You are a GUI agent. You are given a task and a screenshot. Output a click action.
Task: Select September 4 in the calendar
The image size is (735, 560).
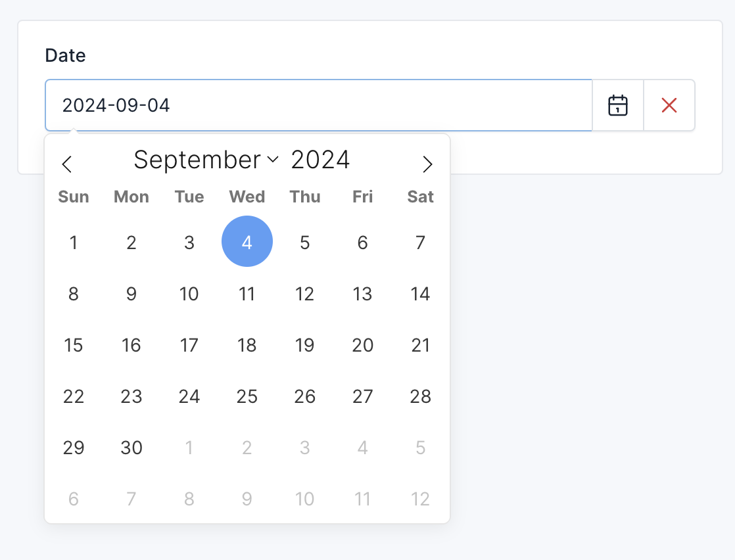click(x=247, y=242)
